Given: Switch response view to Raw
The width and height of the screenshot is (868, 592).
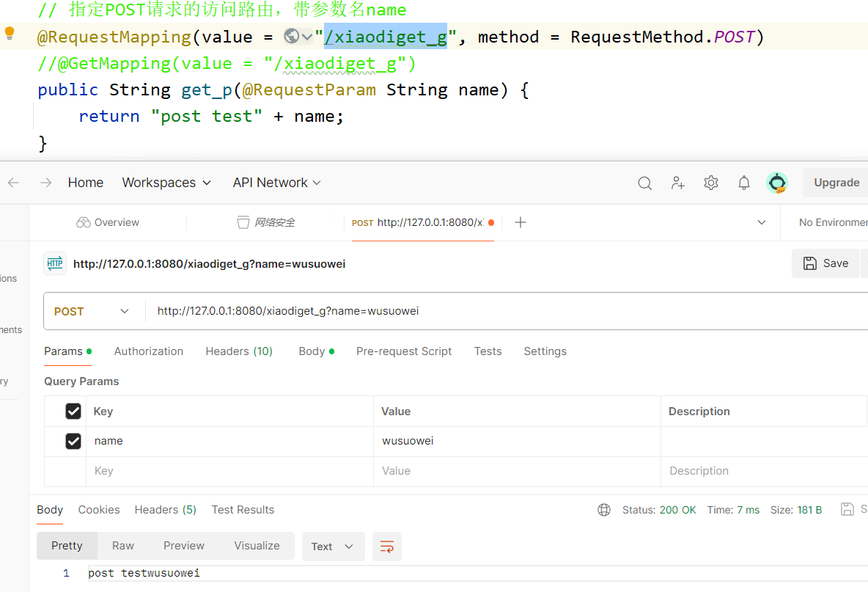Looking at the screenshot, I should [122, 546].
